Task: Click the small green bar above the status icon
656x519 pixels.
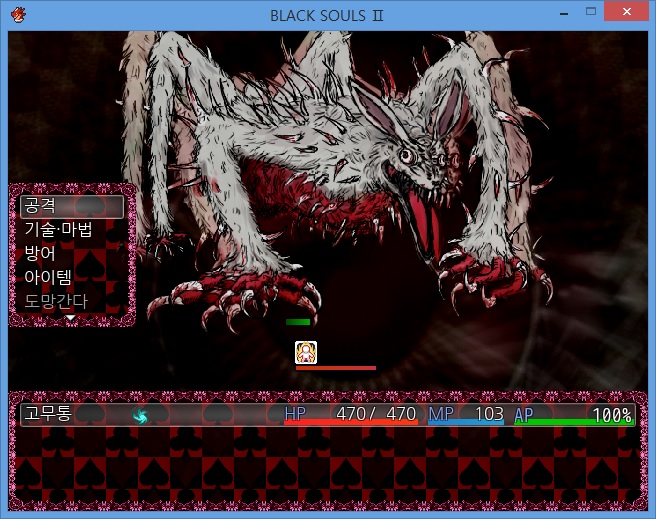Action: coord(298,322)
